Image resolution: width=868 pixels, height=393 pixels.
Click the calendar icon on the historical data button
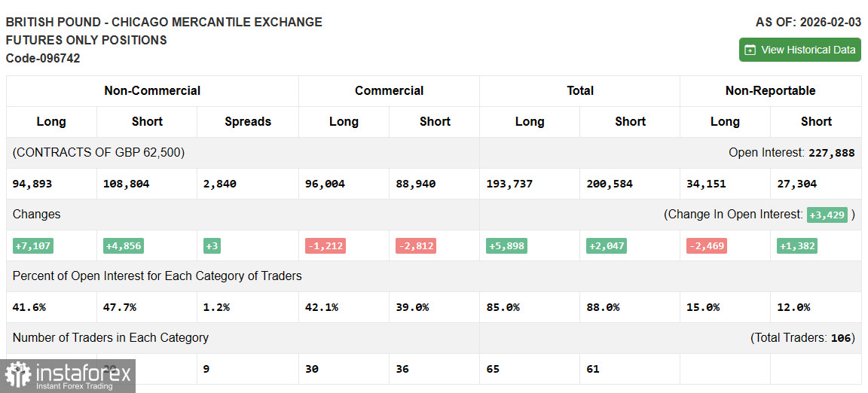[750, 50]
